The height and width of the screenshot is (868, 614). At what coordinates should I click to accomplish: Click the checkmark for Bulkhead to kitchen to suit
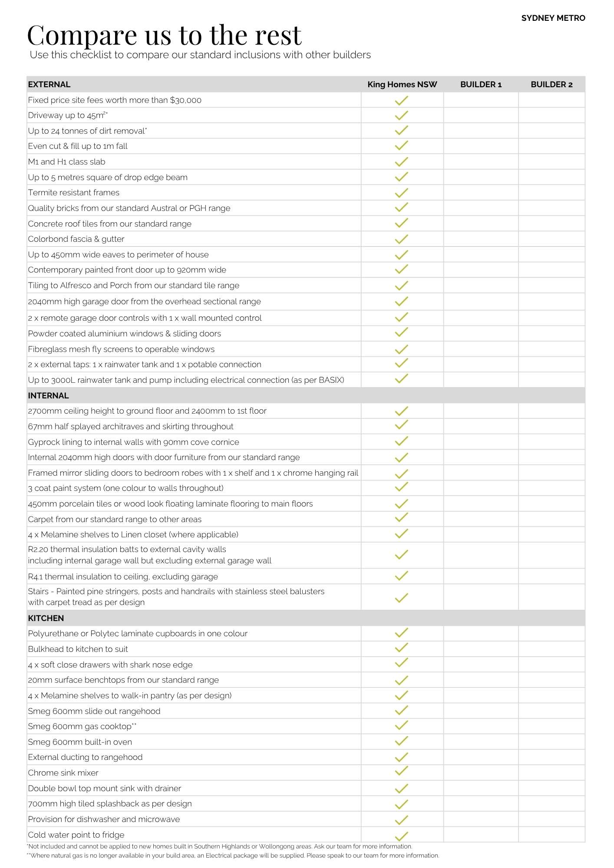coord(401,648)
